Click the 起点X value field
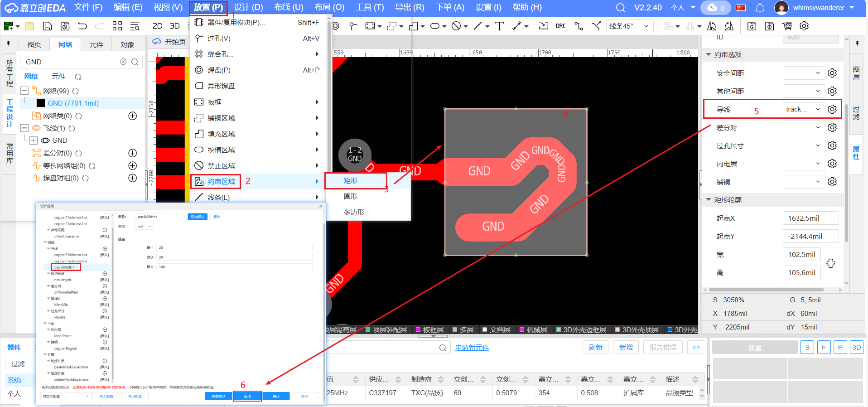Screen dimensions: 868x407 (810, 218)
